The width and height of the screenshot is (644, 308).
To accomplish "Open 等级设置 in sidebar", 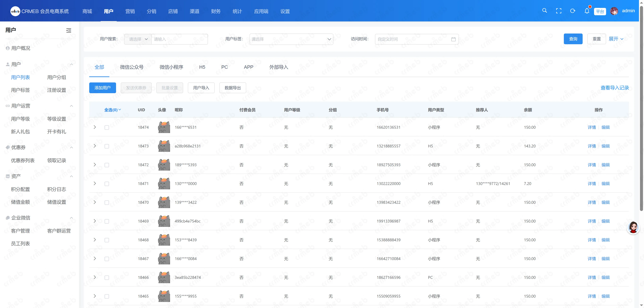I will pos(57,119).
